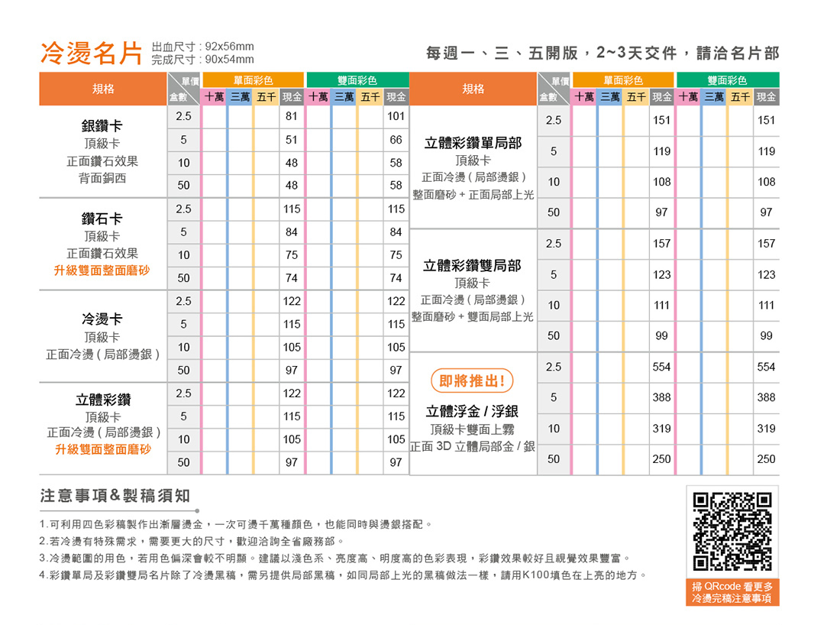
Task: Click note 2 about '若冷燙有特殊需求'
Action: (x=192, y=542)
